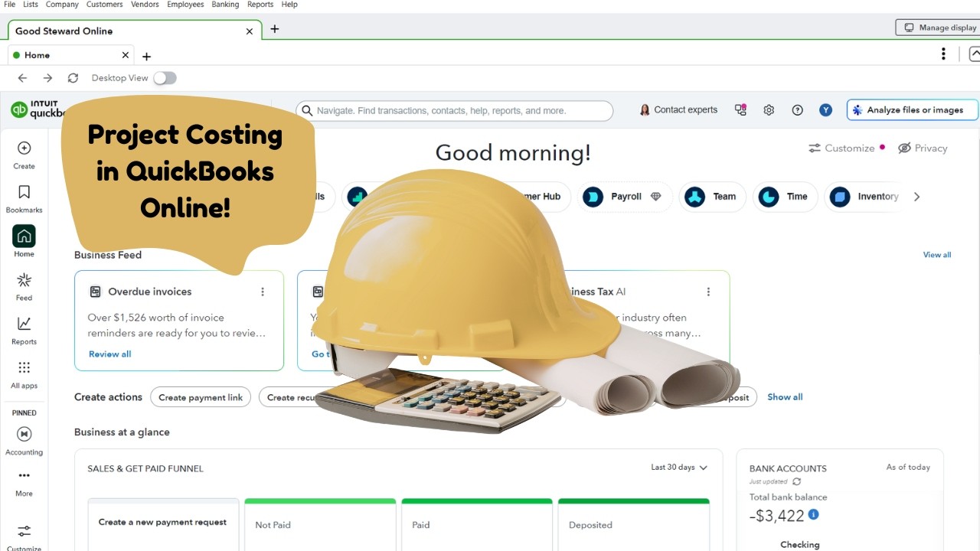Click Analyze files or images
The width and height of the screenshot is (980, 551).
pyautogui.click(x=913, y=110)
